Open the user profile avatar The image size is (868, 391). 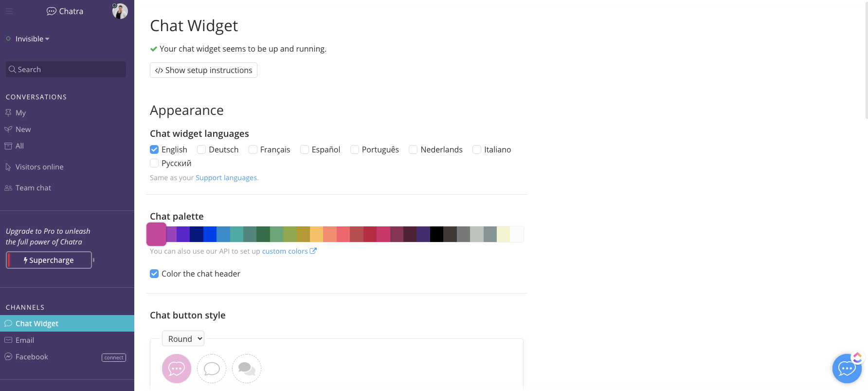[120, 11]
